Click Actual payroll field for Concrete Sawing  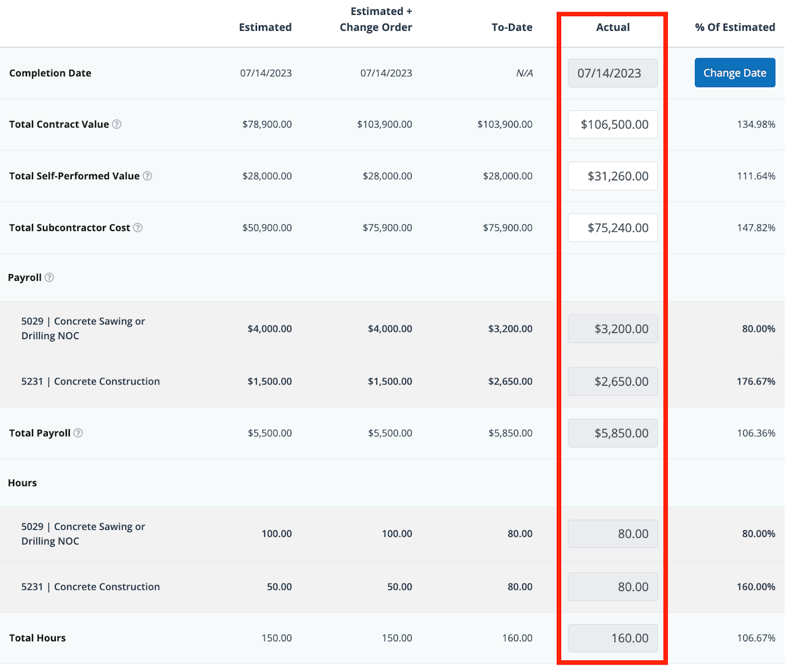612,329
